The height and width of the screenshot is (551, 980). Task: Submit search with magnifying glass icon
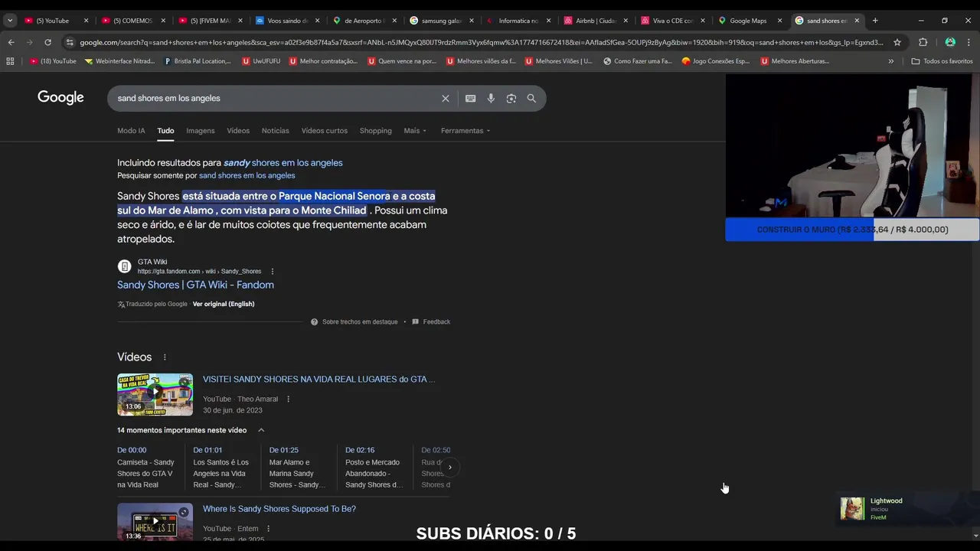click(x=531, y=98)
